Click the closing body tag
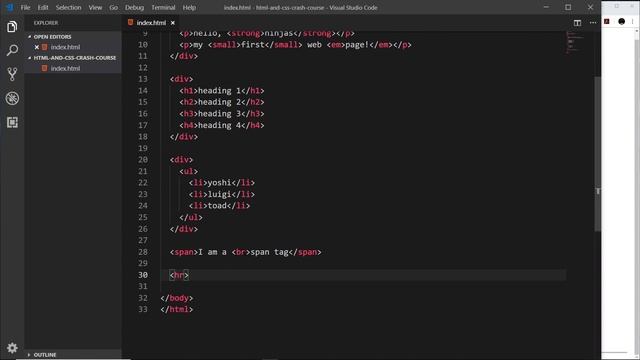The height and width of the screenshot is (360, 640). pos(177,298)
